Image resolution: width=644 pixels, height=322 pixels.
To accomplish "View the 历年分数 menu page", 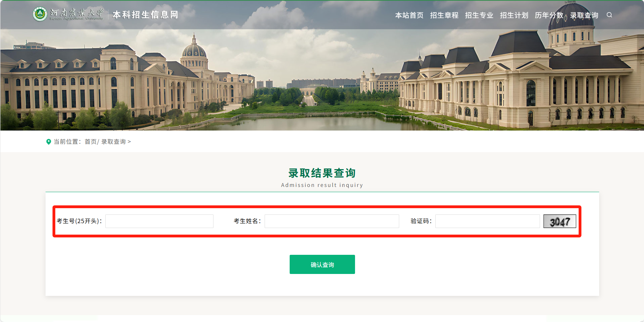I will 549,15.
